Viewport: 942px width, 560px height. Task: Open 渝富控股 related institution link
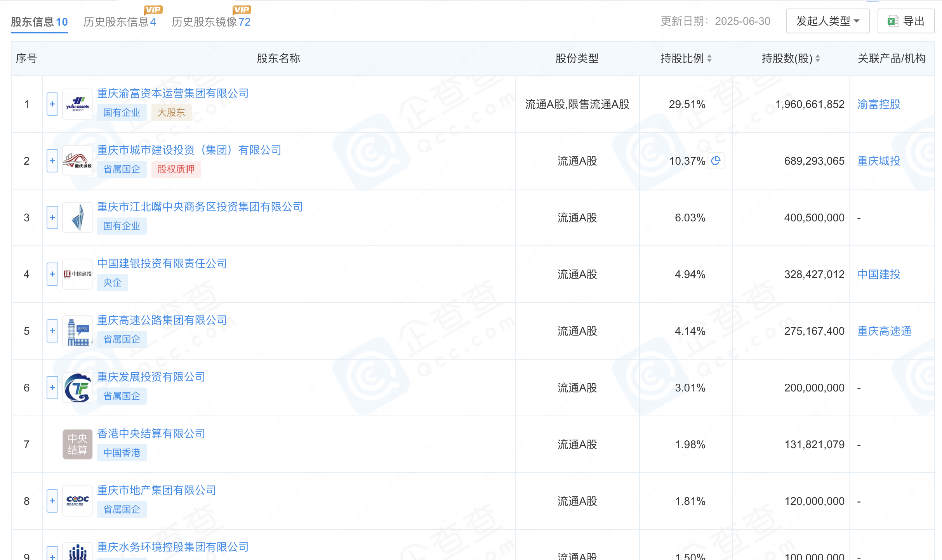pos(879,104)
